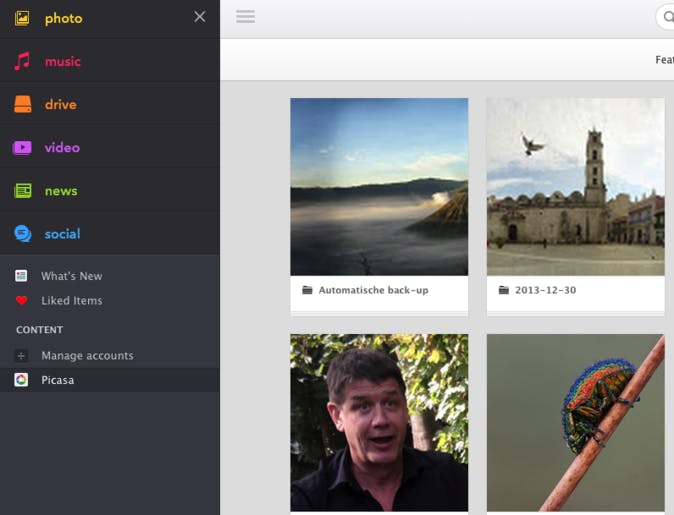The image size is (674, 515).
Task: Open the news section label
Action: click(61, 191)
